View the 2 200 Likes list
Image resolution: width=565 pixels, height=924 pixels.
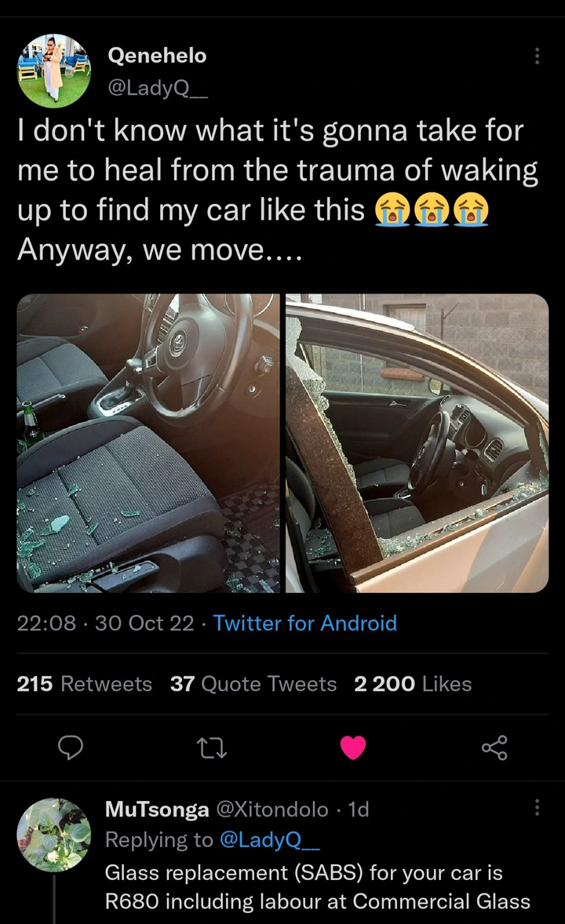[x=413, y=683]
